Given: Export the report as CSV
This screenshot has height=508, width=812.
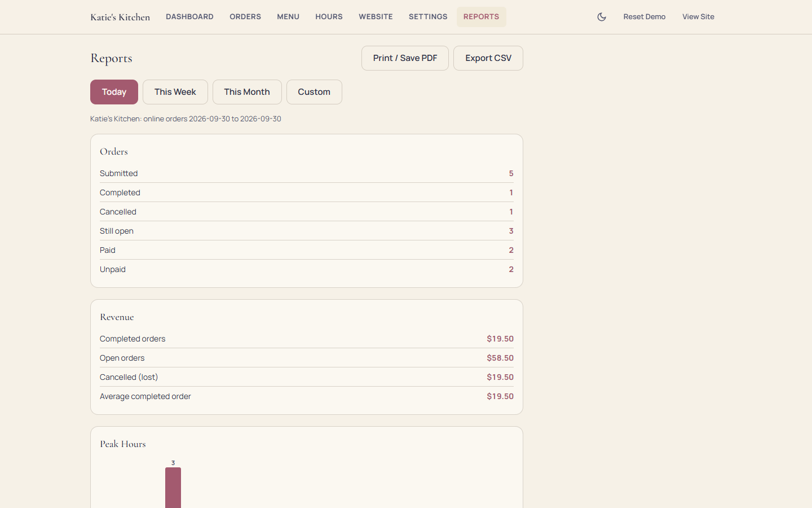Looking at the screenshot, I should pos(488,58).
